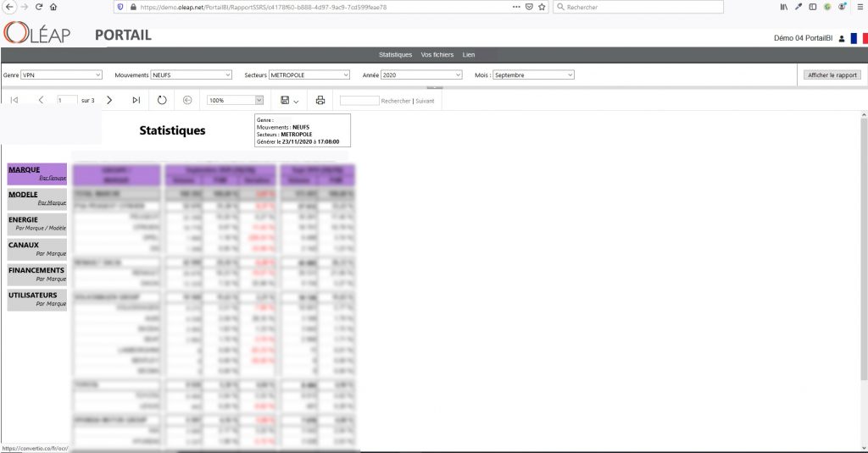868x453 pixels.
Task: Open the Vos fichiers menu item
Action: click(x=437, y=54)
